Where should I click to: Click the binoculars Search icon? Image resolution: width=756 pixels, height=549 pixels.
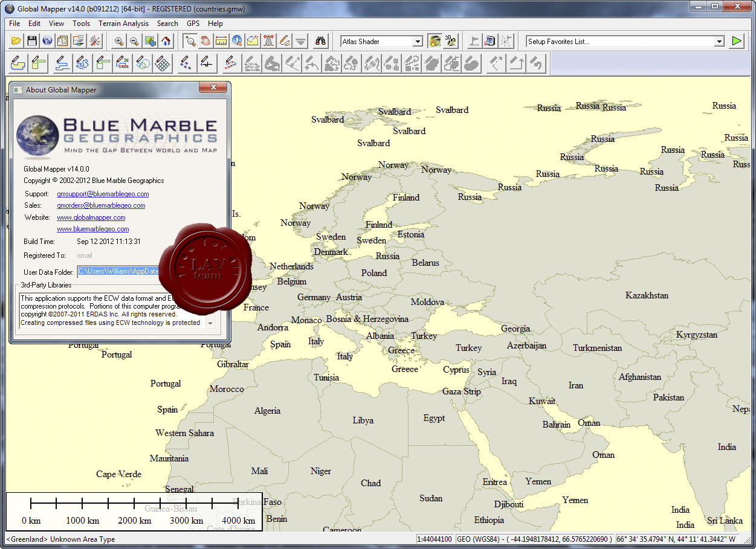click(322, 42)
